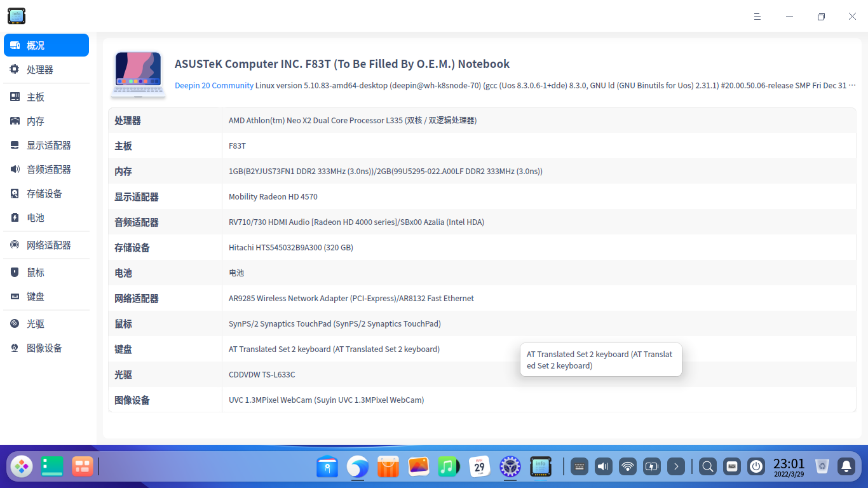Click the Hitachi HTS545032B9A300 storage value
The width and height of the screenshot is (868, 488).
tap(291, 247)
